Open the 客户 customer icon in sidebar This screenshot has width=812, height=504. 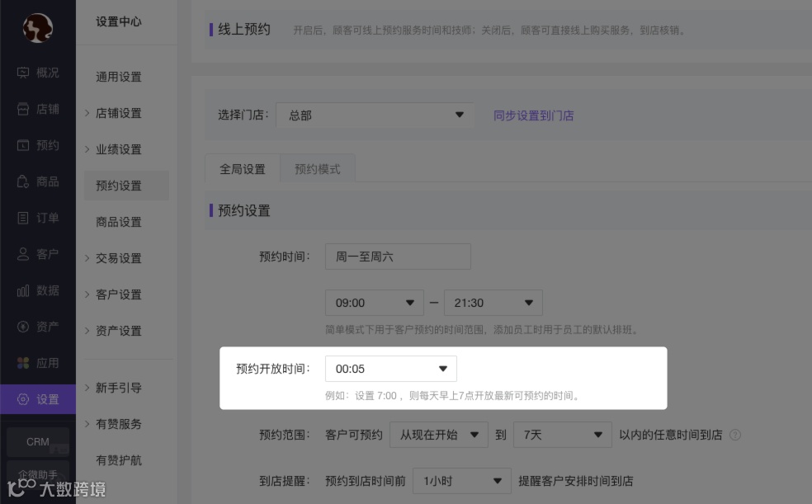pyautogui.click(x=23, y=254)
